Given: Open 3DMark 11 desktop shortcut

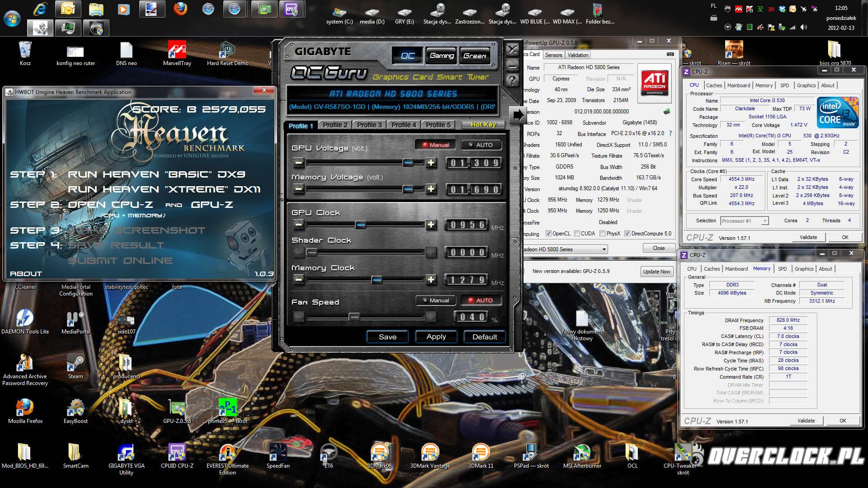Looking at the screenshot, I should pos(481,456).
